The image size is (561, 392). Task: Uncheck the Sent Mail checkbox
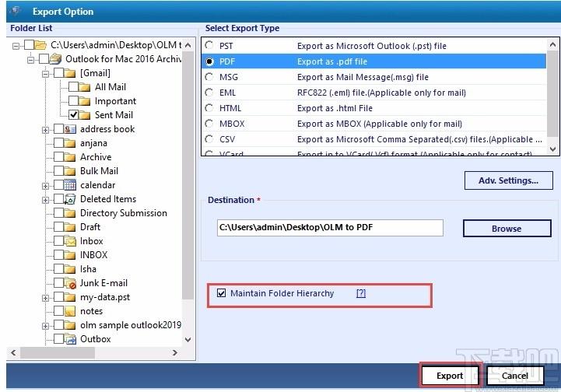73,115
